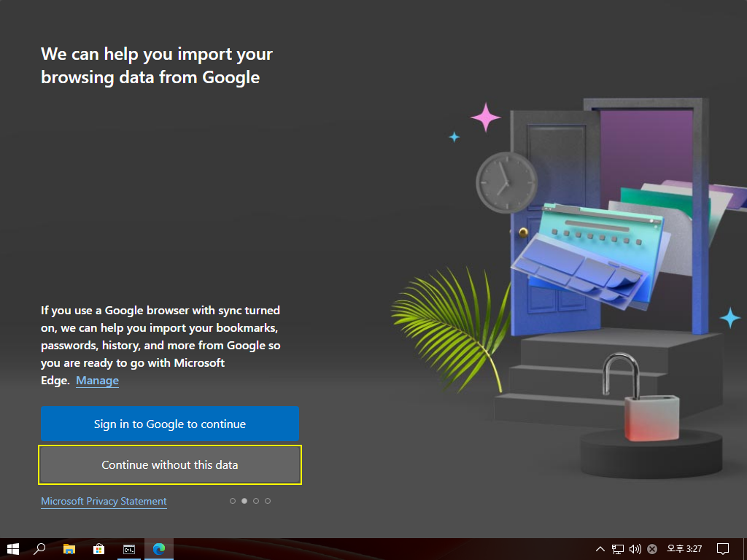This screenshot has width=747, height=560.
Task: Open taskbar search magnifier
Action: pyautogui.click(x=39, y=549)
